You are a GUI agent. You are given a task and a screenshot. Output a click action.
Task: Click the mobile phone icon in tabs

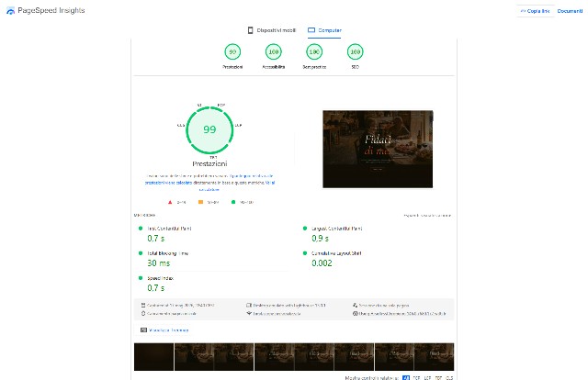click(250, 30)
